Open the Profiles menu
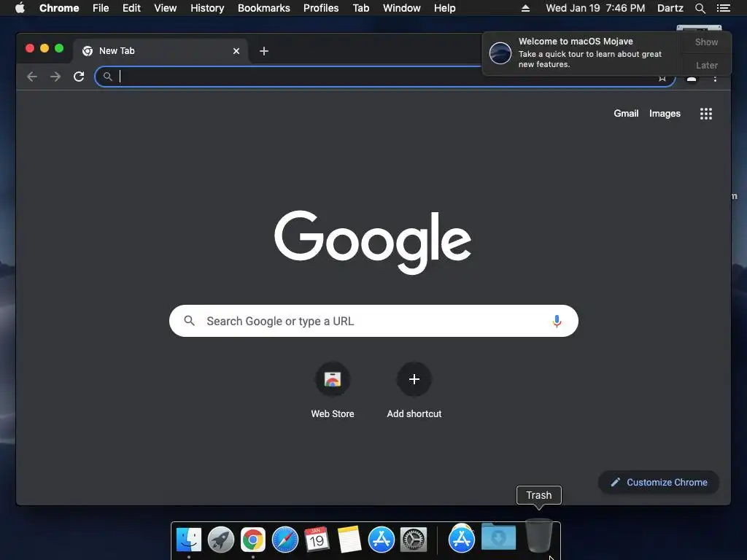This screenshot has width=747, height=560. [x=321, y=8]
